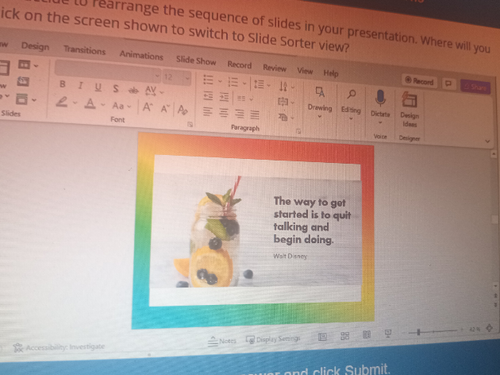Collapse the ribbon chevron
Viewport: 500px width, 375px height.
(x=487, y=141)
